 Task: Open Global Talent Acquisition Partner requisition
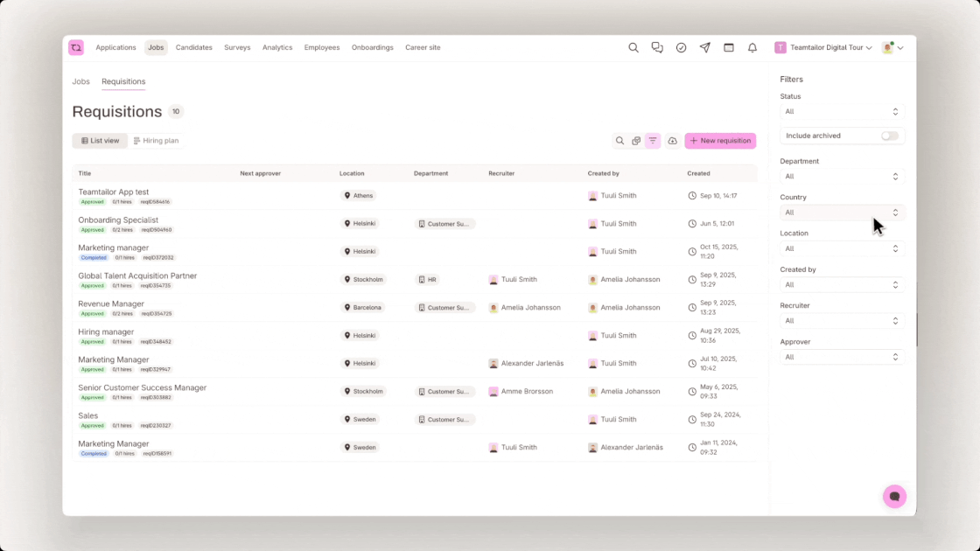(x=137, y=275)
